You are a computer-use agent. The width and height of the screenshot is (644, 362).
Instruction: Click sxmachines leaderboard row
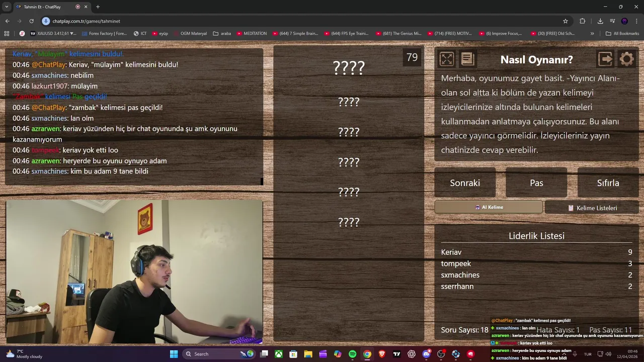[536, 275]
